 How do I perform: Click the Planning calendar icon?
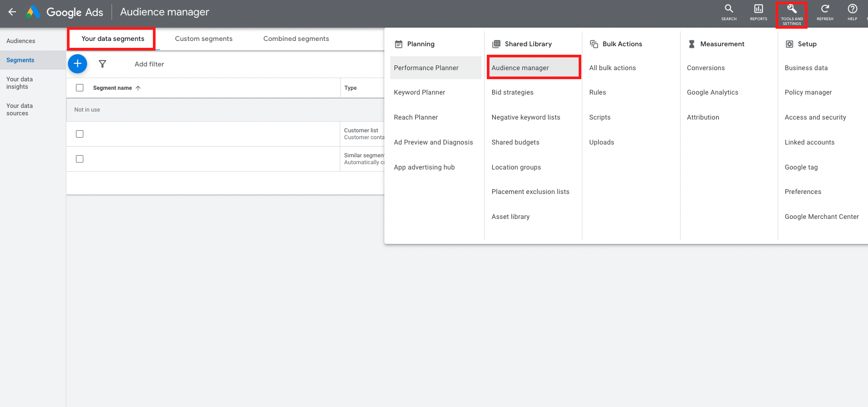point(399,44)
